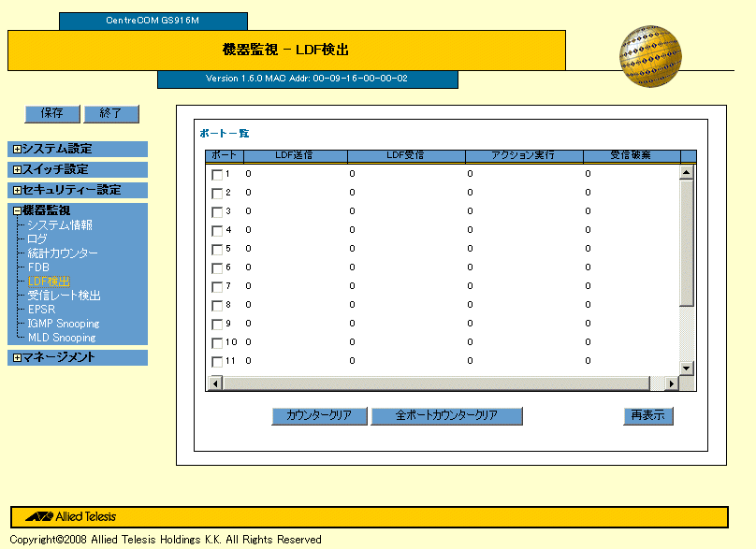Screen dimensions: 756x549
Task: Click the vertical scrollbar thumb in port list
Action: tap(687, 243)
